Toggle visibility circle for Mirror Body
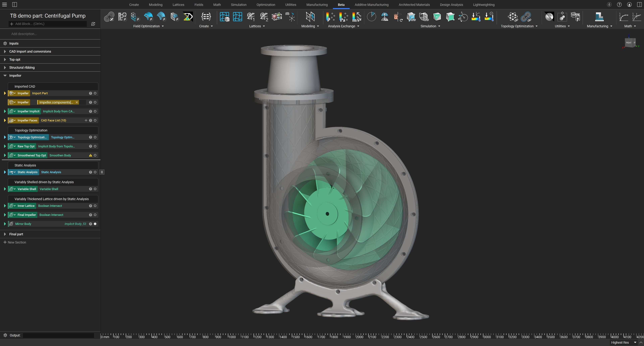 (x=95, y=224)
